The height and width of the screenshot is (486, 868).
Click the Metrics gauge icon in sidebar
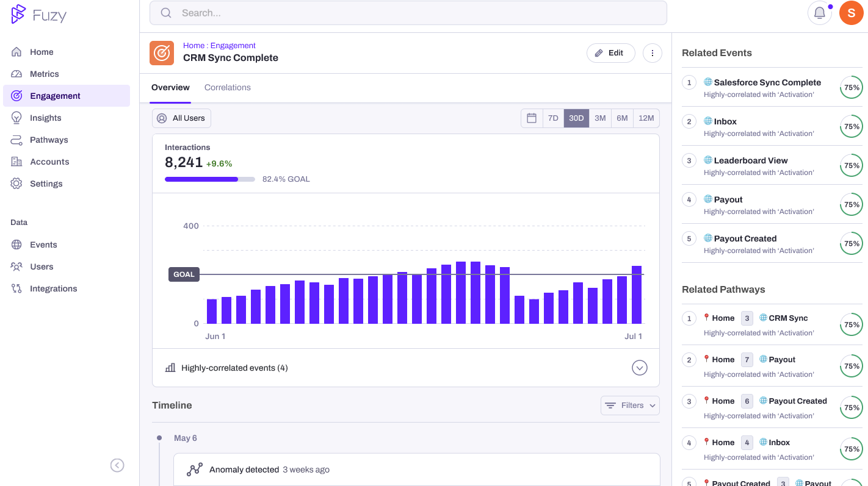click(16, 74)
